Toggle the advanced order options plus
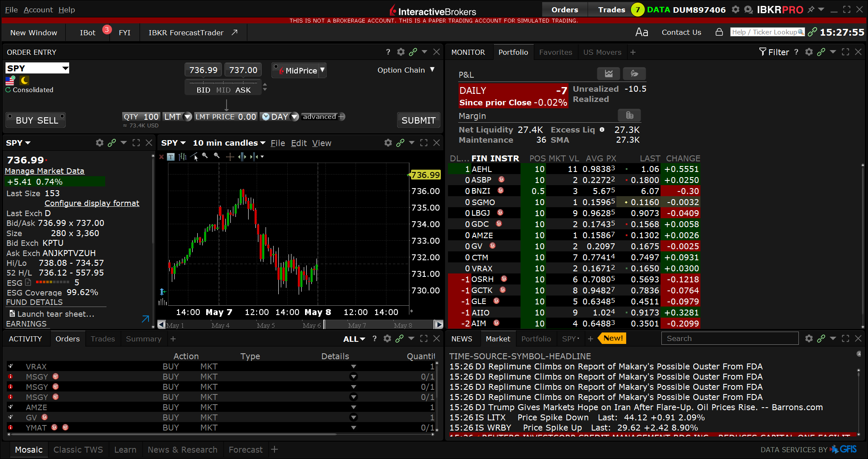This screenshot has height=459, width=868. [x=342, y=116]
